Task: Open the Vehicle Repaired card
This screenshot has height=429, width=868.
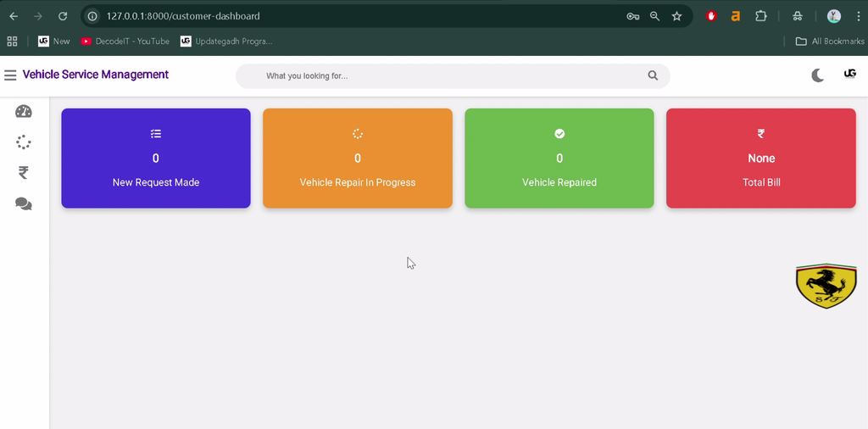Action: [x=559, y=159]
